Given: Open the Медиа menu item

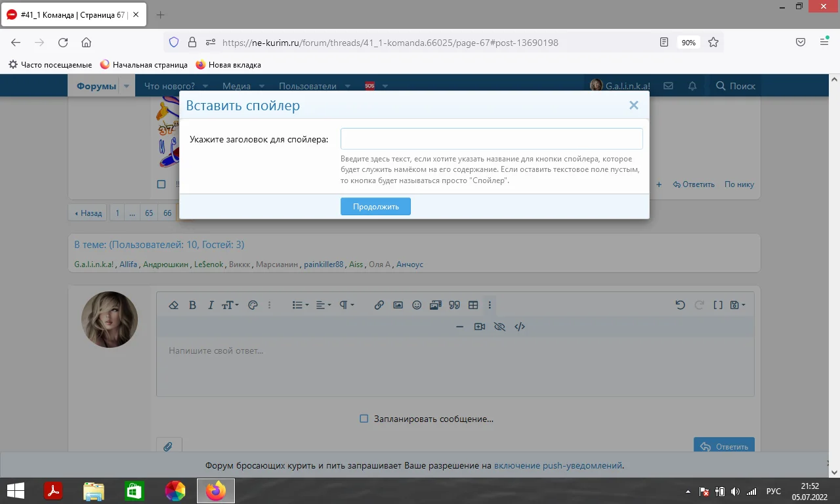Looking at the screenshot, I should pos(236,86).
